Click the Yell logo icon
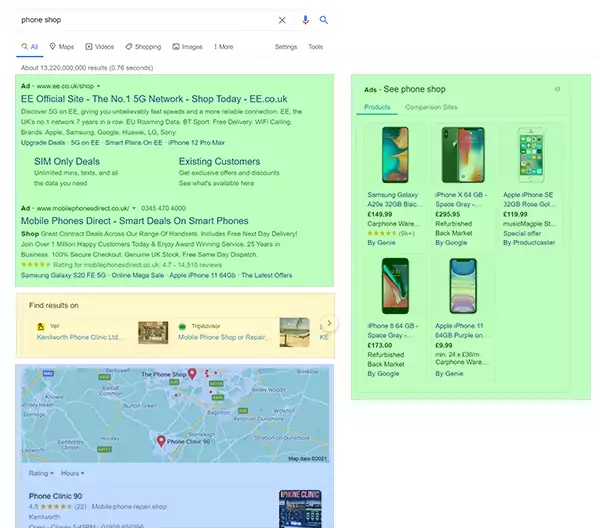 [41, 326]
